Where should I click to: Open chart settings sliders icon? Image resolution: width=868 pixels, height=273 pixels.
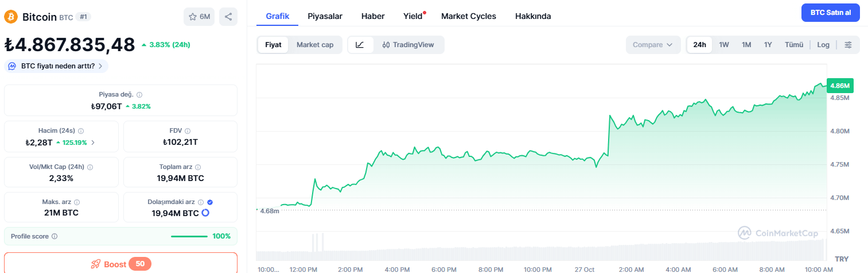coord(848,45)
